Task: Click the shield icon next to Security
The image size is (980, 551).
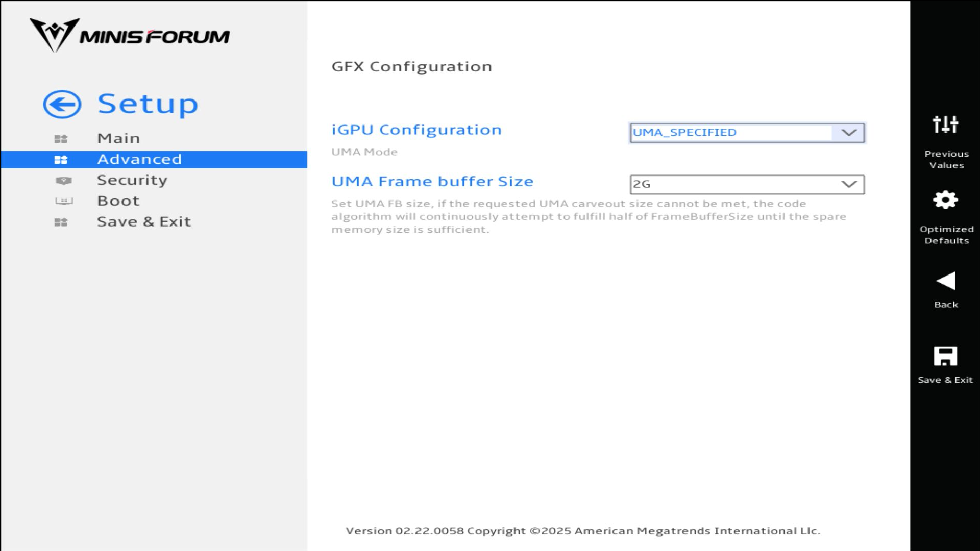Action: point(63,181)
